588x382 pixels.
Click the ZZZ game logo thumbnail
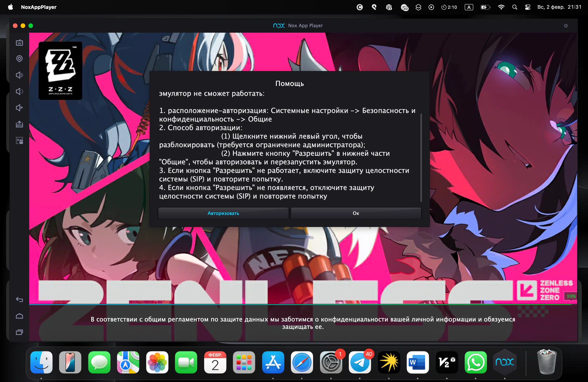60,71
